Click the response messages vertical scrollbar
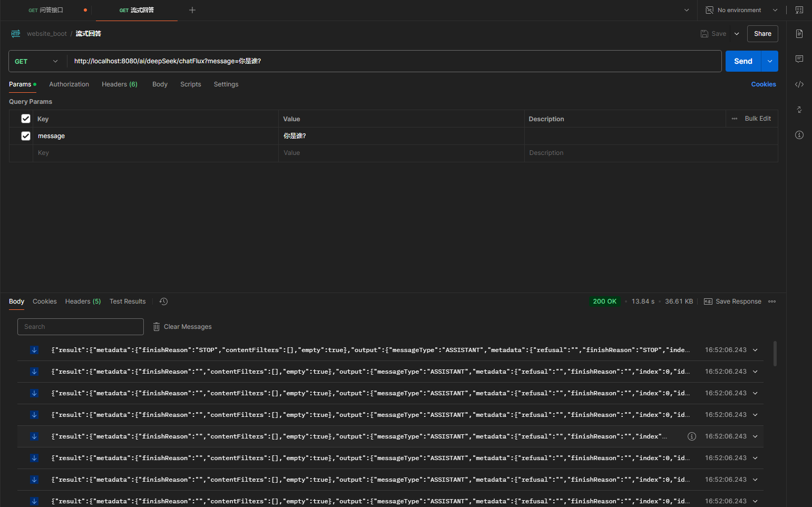The width and height of the screenshot is (812, 507). click(x=775, y=354)
